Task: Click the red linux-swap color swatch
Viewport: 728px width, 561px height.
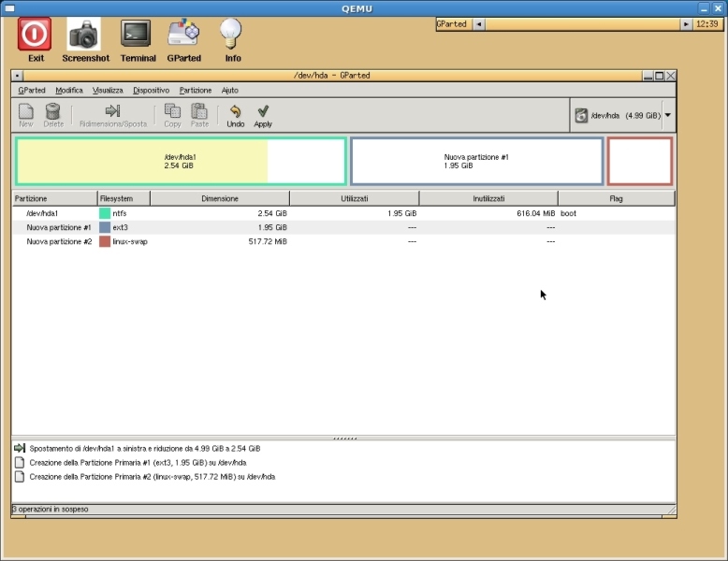Action: (105, 241)
